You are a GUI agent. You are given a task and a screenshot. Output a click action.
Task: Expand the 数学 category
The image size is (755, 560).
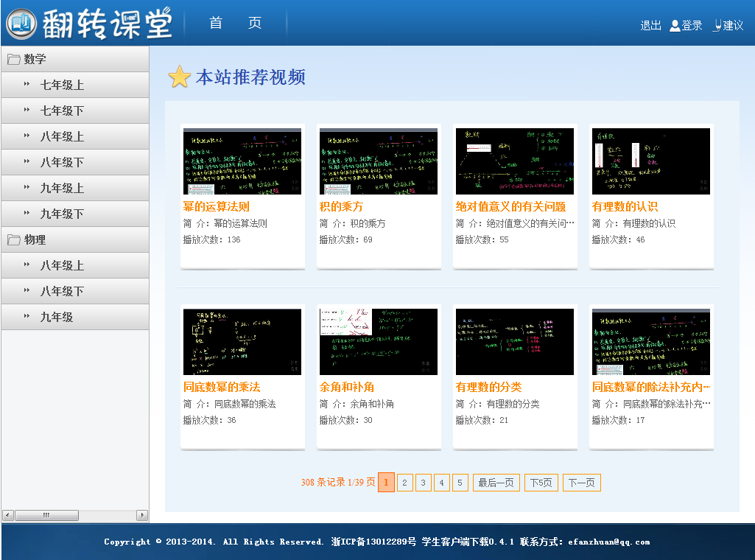[75, 59]
